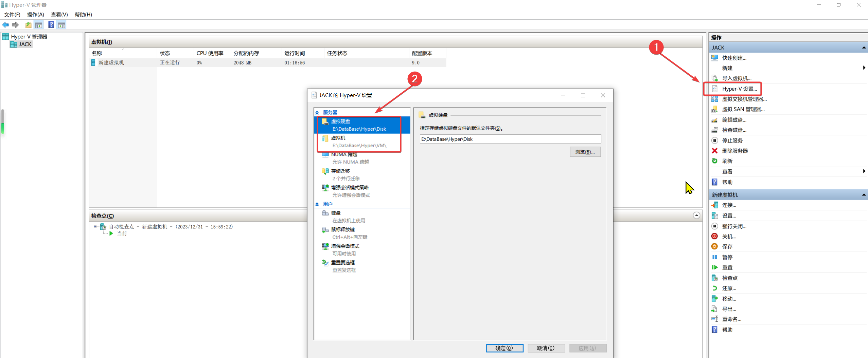Select the 新建虚拟机 row in VM list
This screenshot has width=868, height=358.
click(x=268, y=63)
